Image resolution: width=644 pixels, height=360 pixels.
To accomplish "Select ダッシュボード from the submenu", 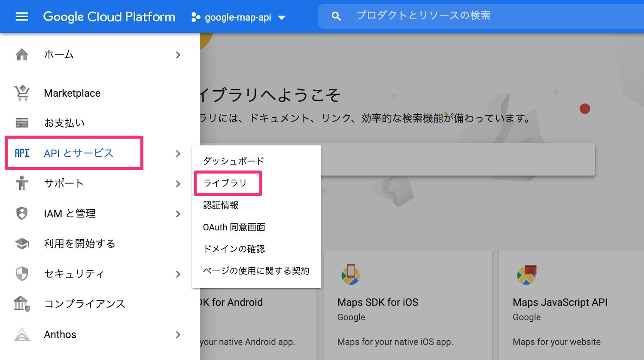I will click(x=234, y=161).
